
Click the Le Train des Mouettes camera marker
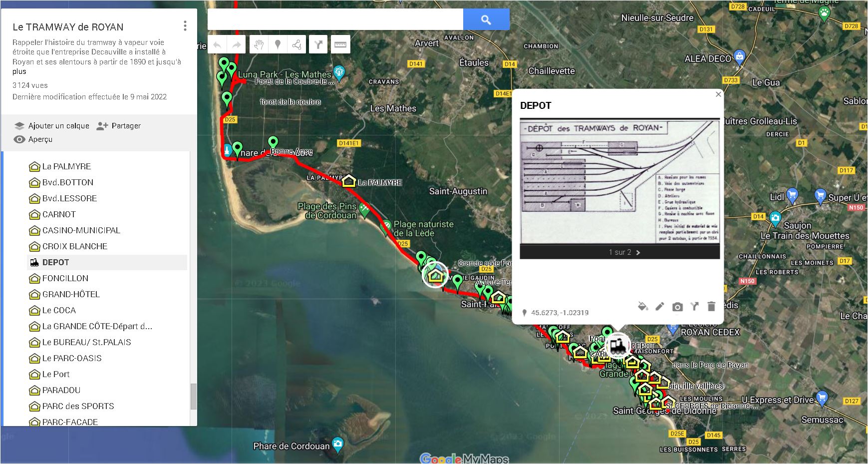(x=775, y=218)
